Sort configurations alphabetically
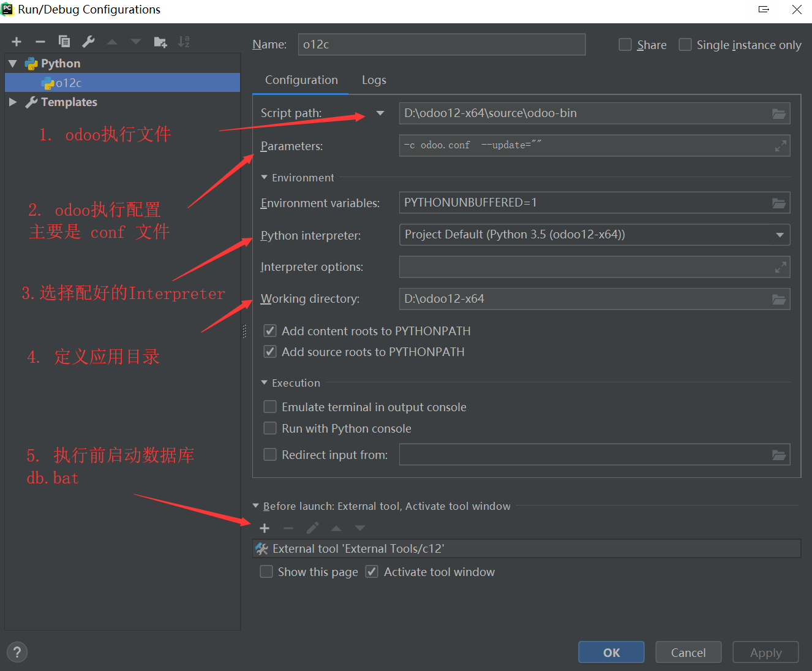 click(x=184, y=42)
